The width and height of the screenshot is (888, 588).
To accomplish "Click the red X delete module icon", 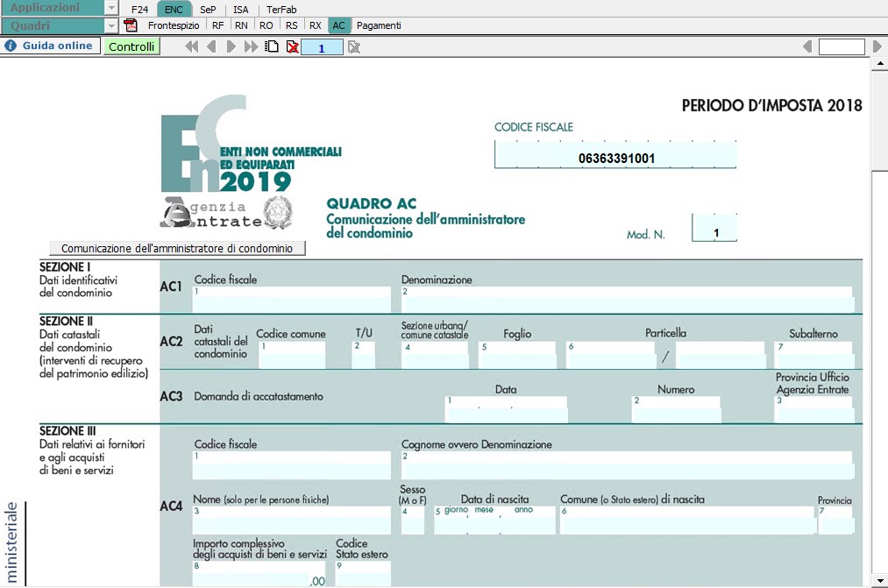I will (292, 46).
